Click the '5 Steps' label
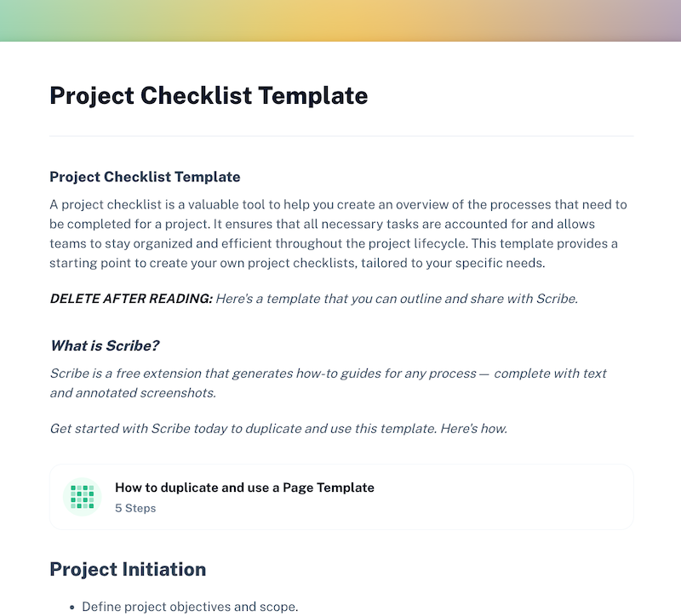The width and height of the screenshot is (681, 616). [x=136, y=508]
